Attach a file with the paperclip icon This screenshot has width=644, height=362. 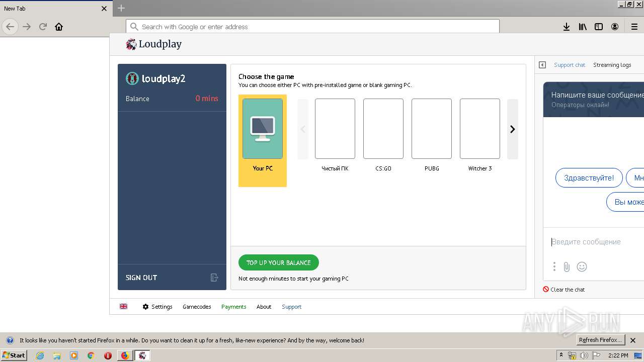coord(567,267)
